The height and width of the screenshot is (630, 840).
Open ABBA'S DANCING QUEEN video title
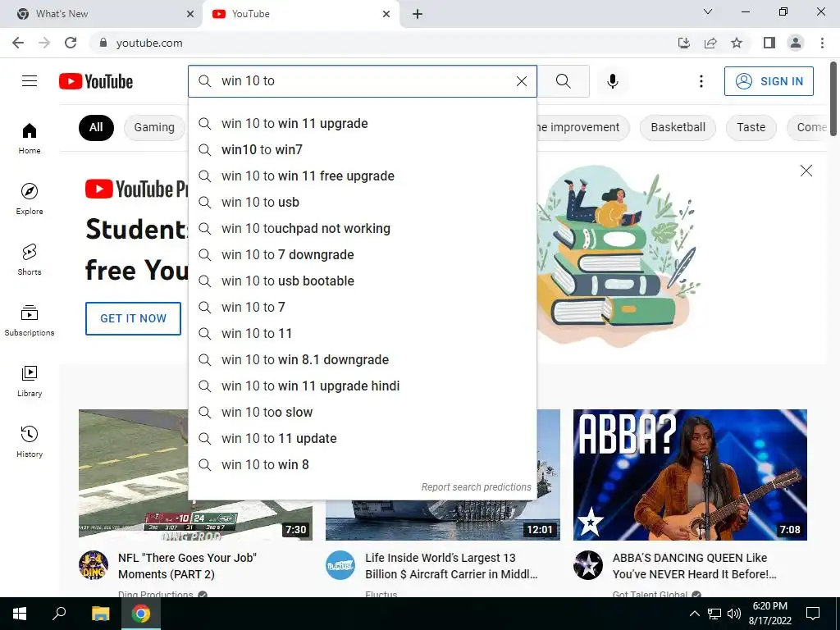(694, 566)
